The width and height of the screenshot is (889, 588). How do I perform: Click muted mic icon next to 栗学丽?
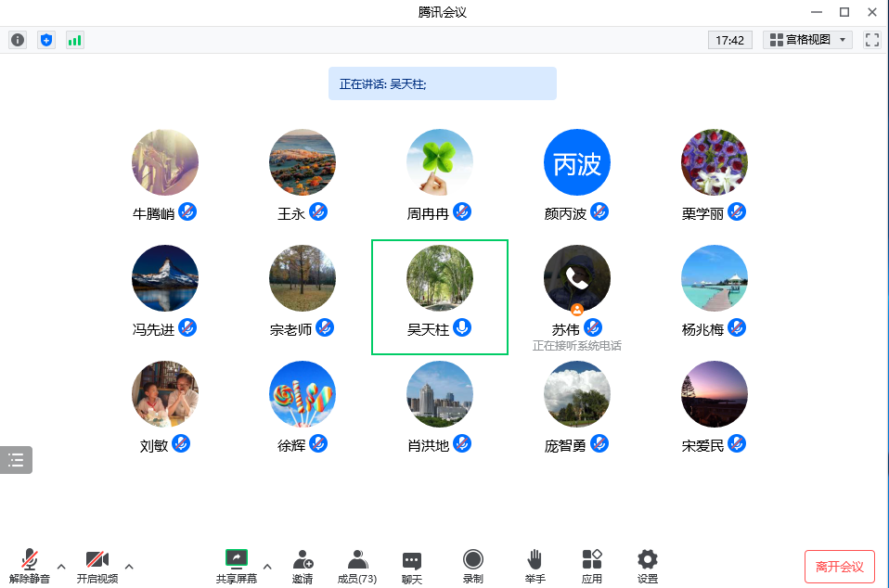(737, 211)
